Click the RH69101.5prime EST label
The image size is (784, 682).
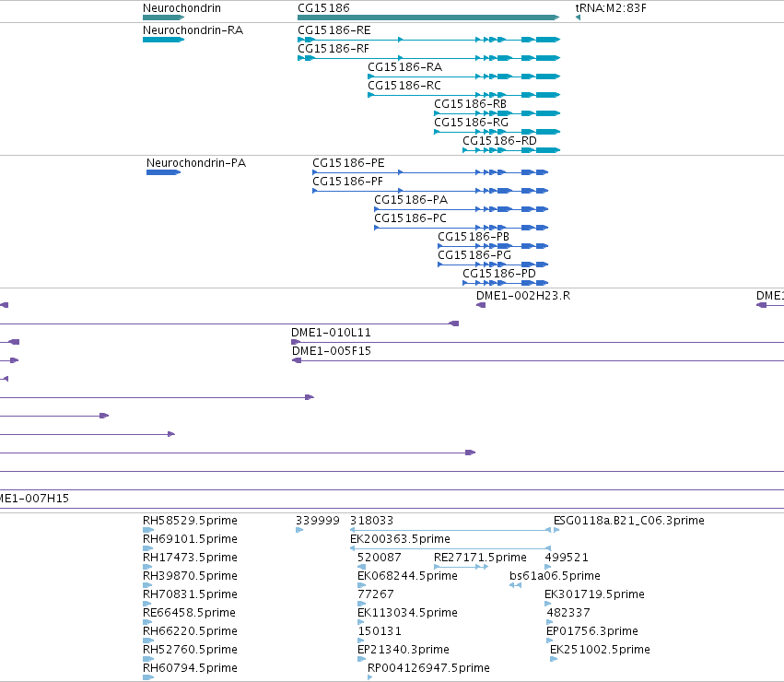click(190, 539)
